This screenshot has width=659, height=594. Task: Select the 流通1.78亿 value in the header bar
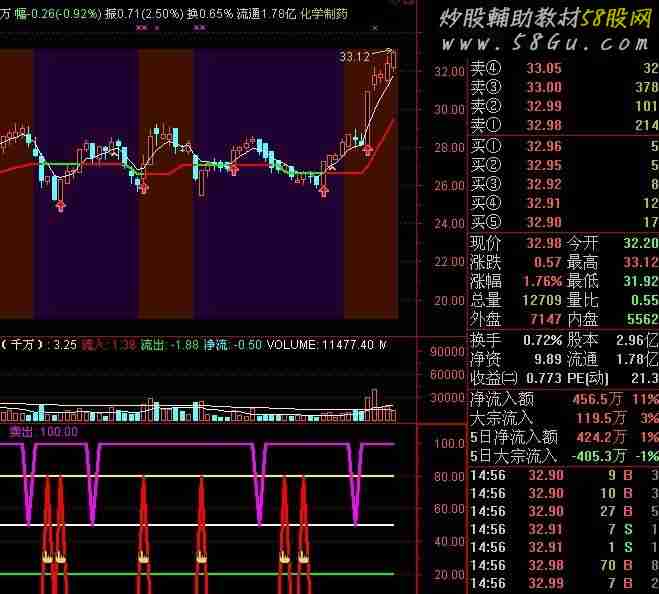266,14
